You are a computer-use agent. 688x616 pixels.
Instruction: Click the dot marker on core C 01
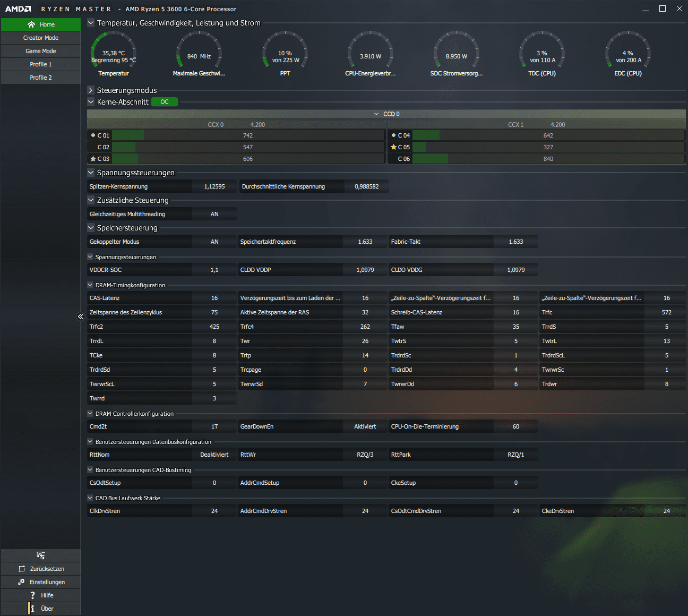click(x=93, y=135)
